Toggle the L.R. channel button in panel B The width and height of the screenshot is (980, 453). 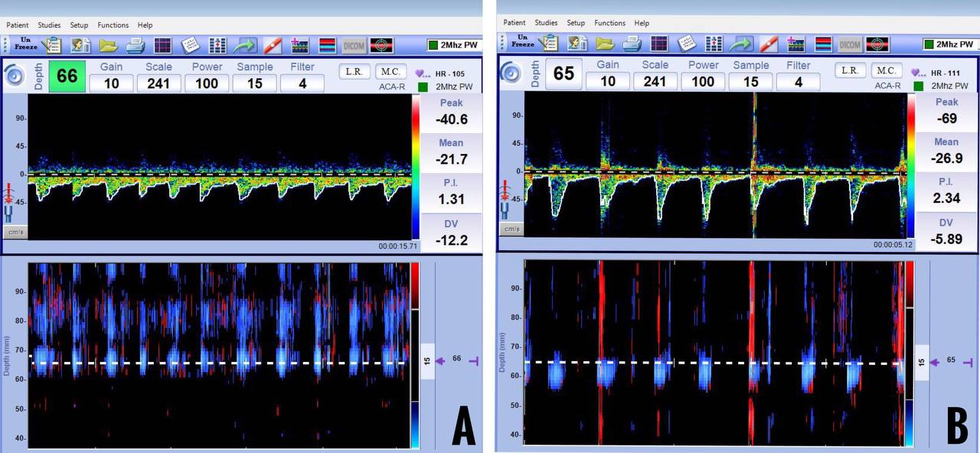tap(850, 70)
